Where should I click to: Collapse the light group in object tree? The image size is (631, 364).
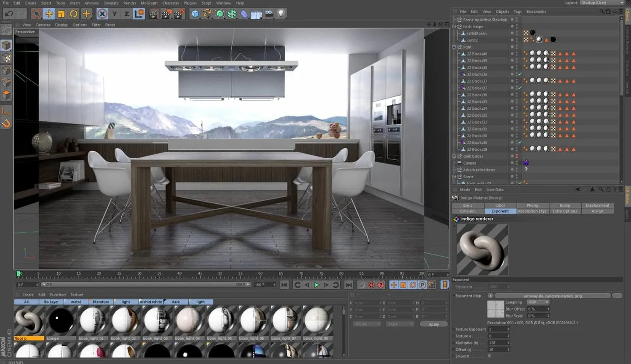coord(455,47)
